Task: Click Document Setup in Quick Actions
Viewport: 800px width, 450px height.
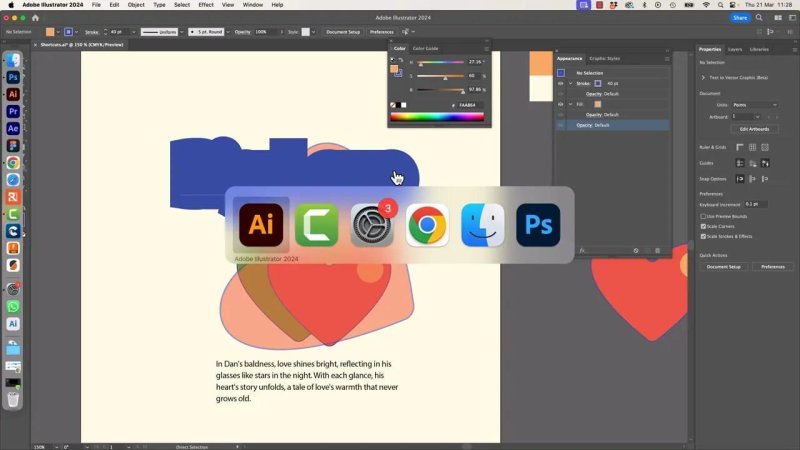Action: tap(723, 267)
